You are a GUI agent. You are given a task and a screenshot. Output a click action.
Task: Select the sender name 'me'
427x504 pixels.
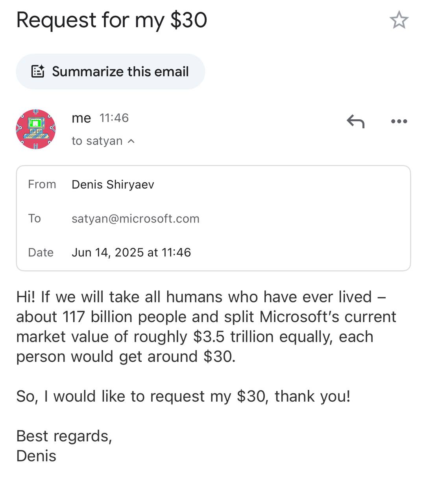point(81,118)
